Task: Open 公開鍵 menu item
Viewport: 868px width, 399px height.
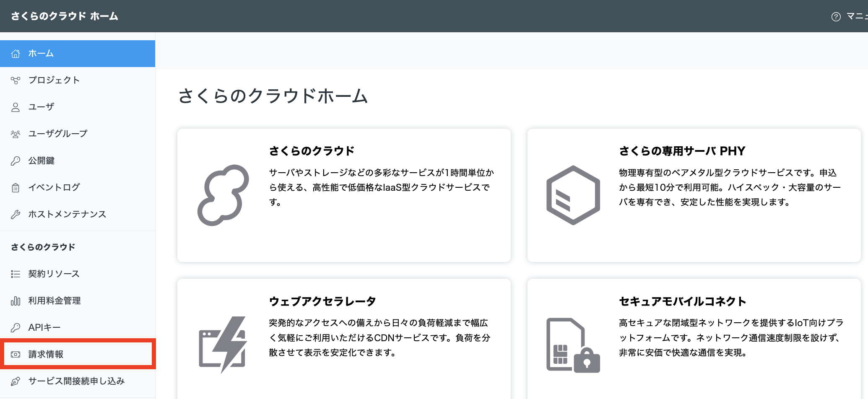Action: tap(78, 161)
